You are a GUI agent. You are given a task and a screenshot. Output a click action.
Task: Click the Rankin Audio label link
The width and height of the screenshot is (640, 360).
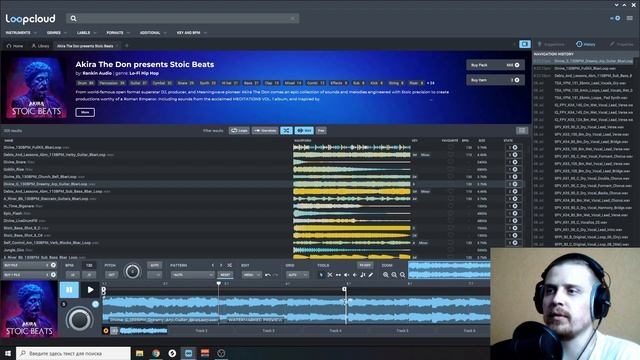click(x=97, y=73)
